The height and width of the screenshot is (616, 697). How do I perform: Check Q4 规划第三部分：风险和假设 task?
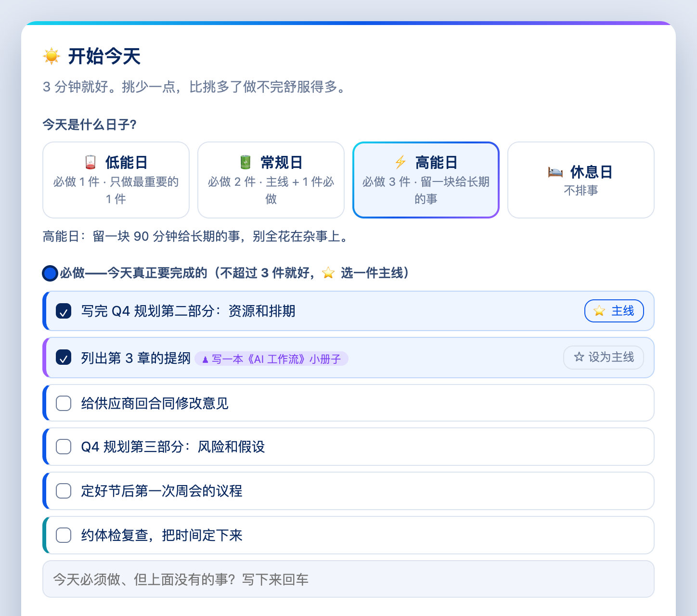pyautogui.click(x=64, y=447)
